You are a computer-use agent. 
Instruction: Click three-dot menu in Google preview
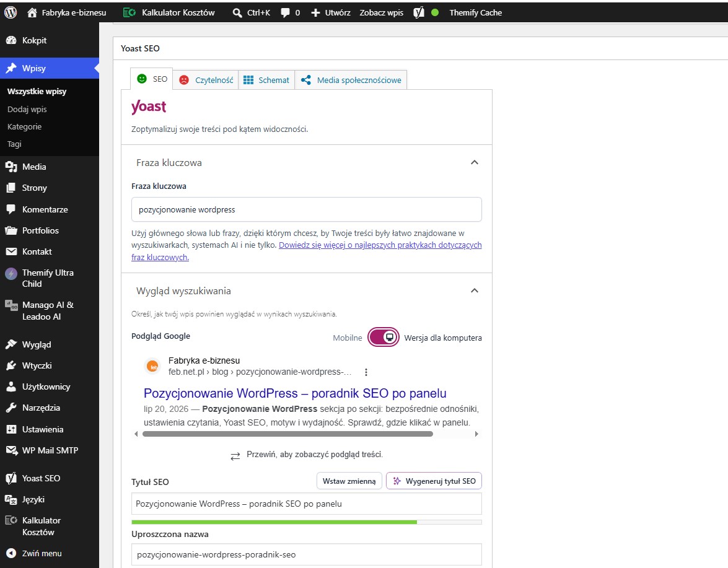point(366,372)
